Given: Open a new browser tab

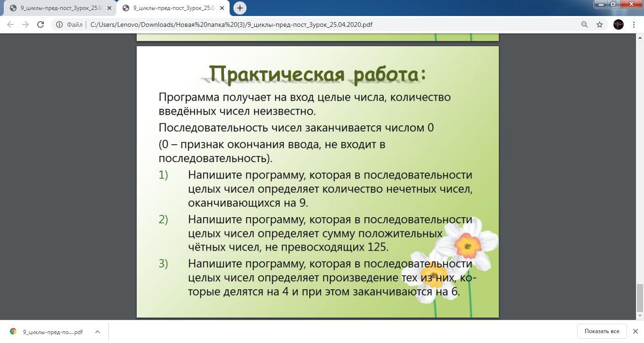Looking at the screenshot, I should (x=240, y=8).
